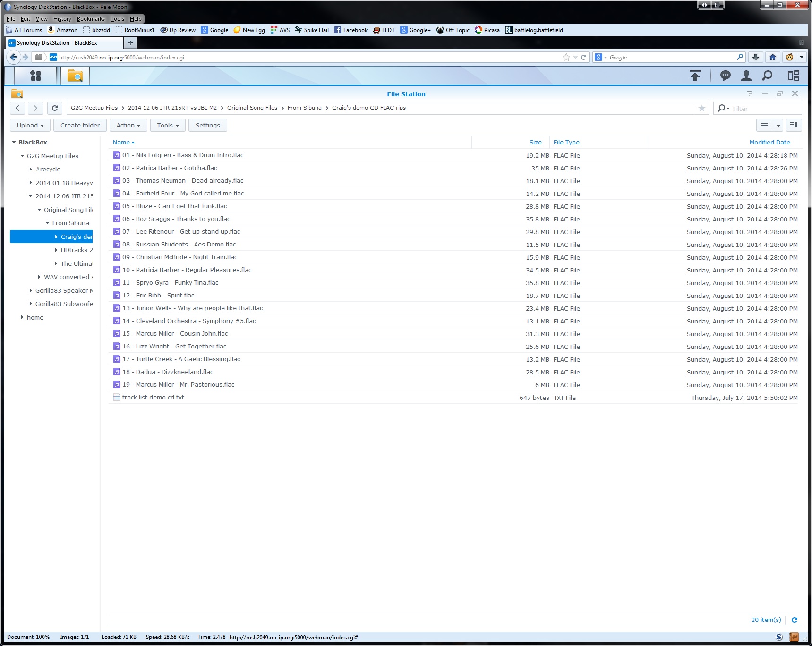Open the DSM Main Menu grid icon
The height and width of the screenshot is (646, 812).
35,76
